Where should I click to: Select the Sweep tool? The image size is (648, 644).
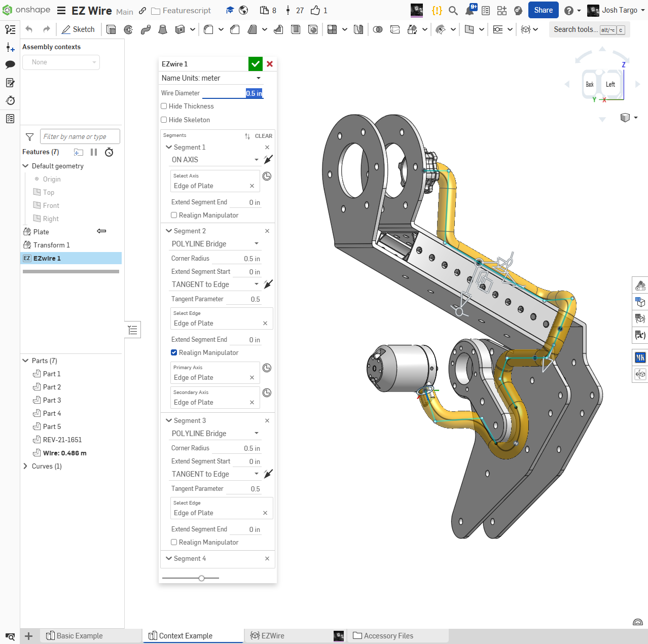(x=146, y=29)
